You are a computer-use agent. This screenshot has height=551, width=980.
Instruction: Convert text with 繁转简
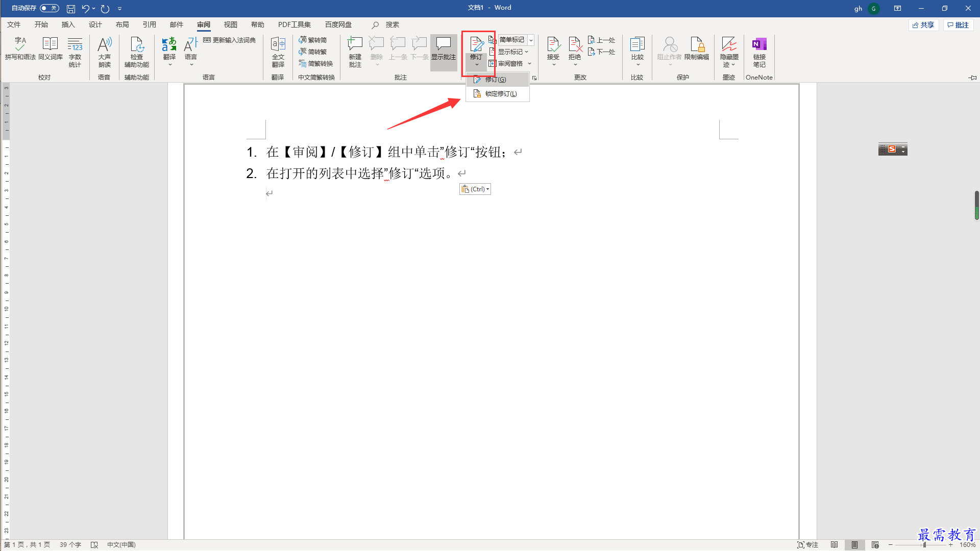[x=313, y=40]
